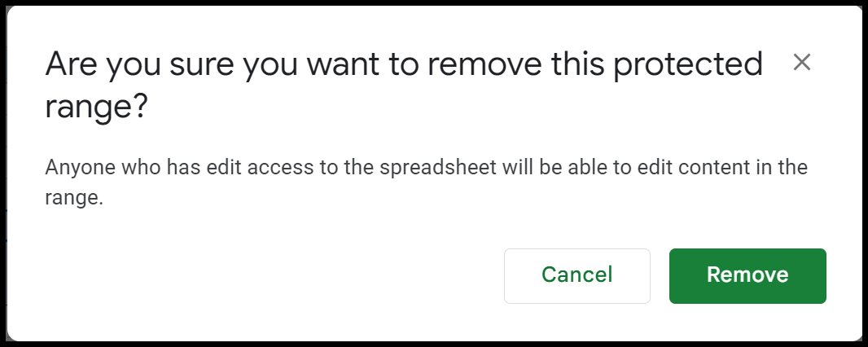Delete the range protection with Remove
868x347 pixels.
click(x=747, y=275)
